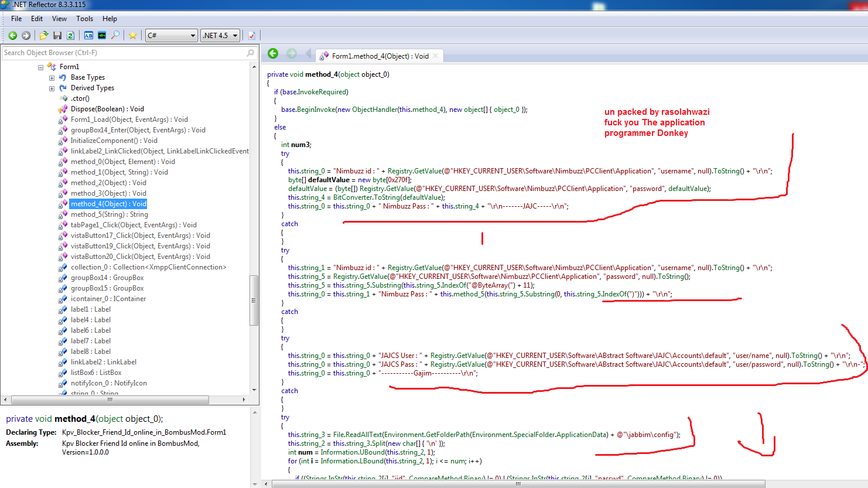
Task: Select method_1(Object, String) : Void
Action: pyautogui.click(x=119, y=172)
